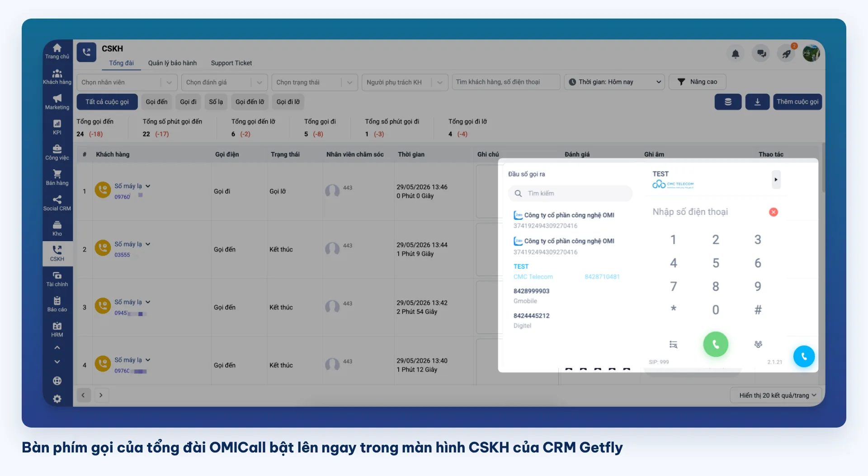Open Tài chính finance module
The height and width of the screenshot is (476, 868).
(x=57, y=279)
